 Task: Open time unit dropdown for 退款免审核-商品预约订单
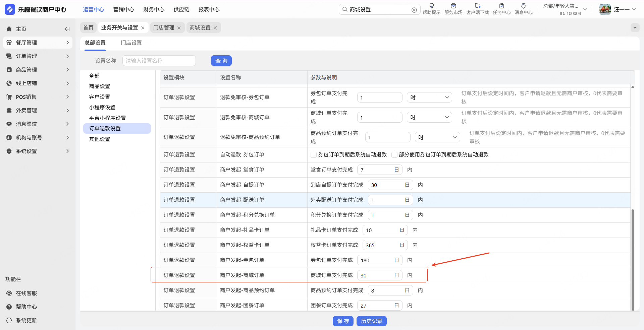[x=437, y=137]
